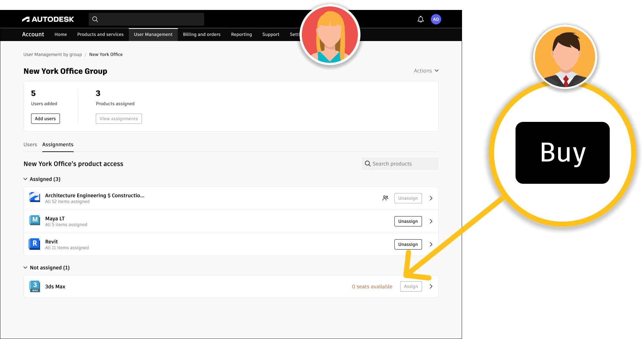Image resolution: width=644 pixels, height=339 pixels.
Task: Open the Support menu item
Action: (x=271, y=34)
